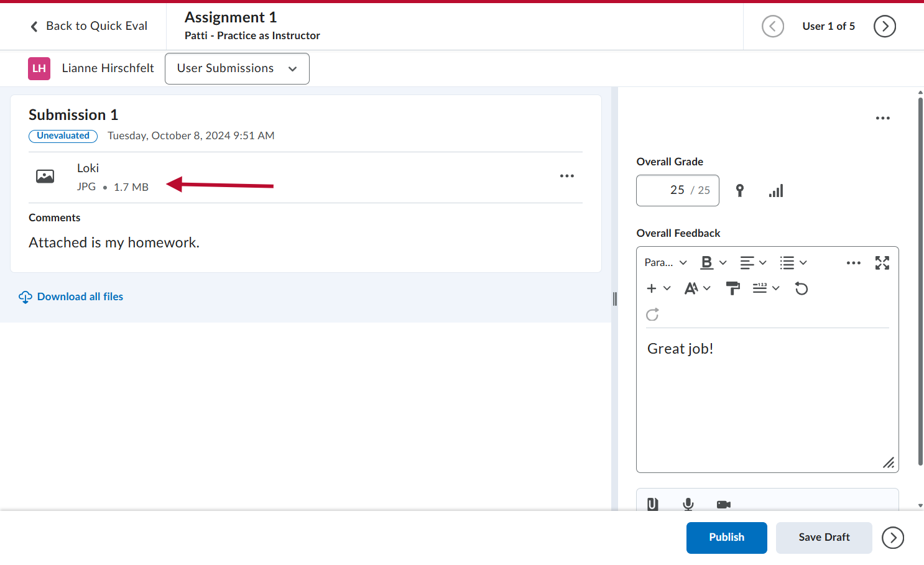Click the redo icon in editor

652,315
